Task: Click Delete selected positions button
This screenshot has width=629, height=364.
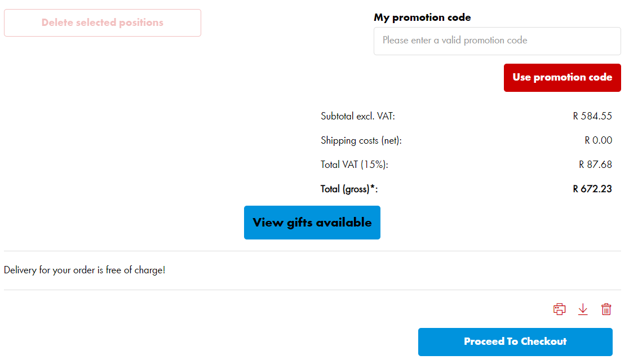Action: coord(102,23)
